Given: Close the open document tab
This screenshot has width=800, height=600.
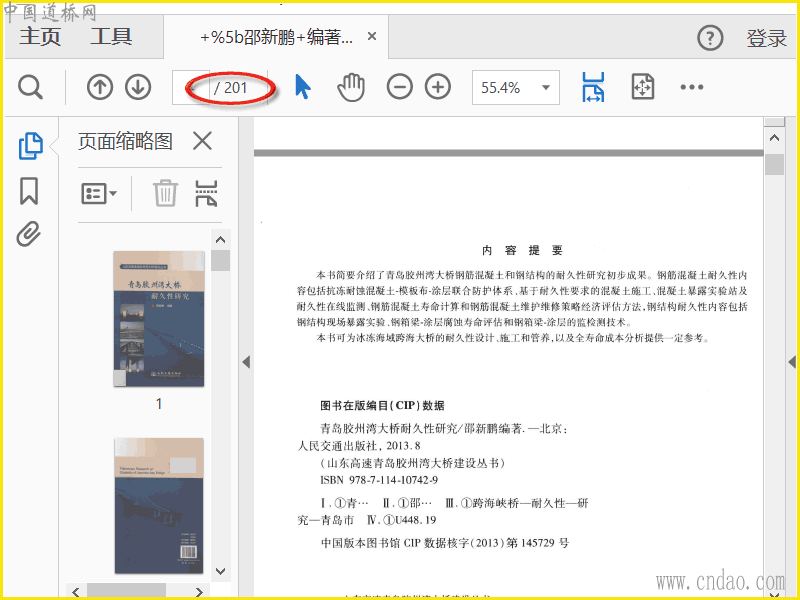Looking at the screenshot, I should pos(372,36).
